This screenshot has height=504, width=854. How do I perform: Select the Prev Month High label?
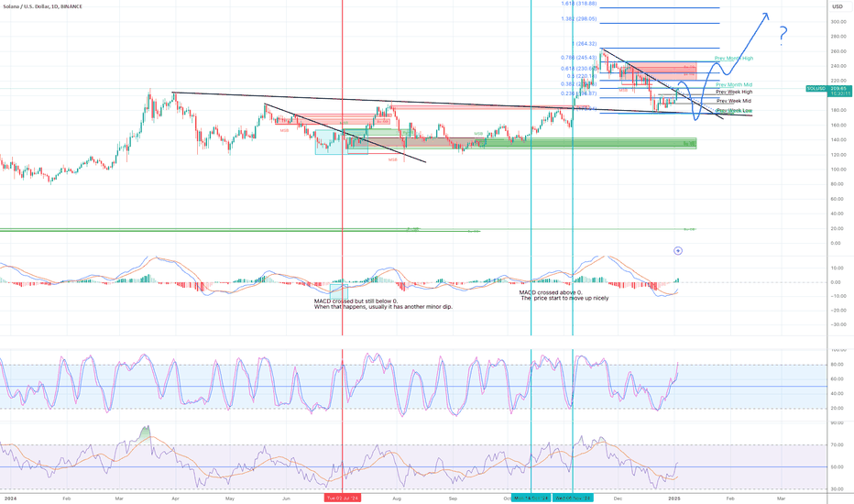(734, 59)
